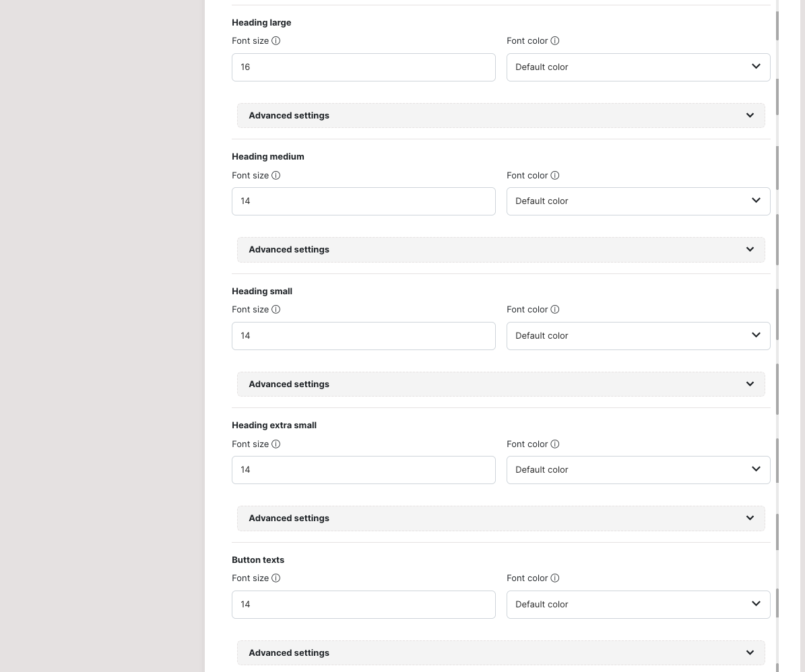
Task: Click info icon beside Heading large Font size
Action: [276, 41]
